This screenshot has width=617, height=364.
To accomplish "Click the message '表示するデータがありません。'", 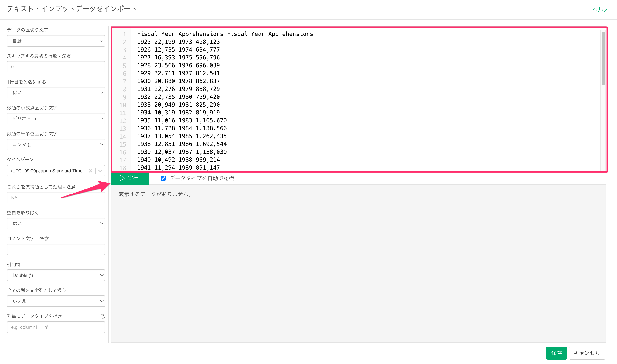I will [x=155, y=194].
